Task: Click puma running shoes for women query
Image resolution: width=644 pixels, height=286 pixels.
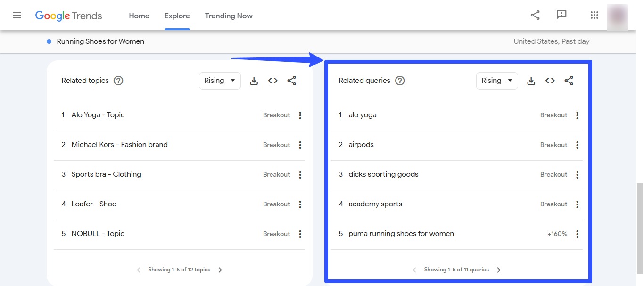Action: pyautogui.click(x=401, y=234)
